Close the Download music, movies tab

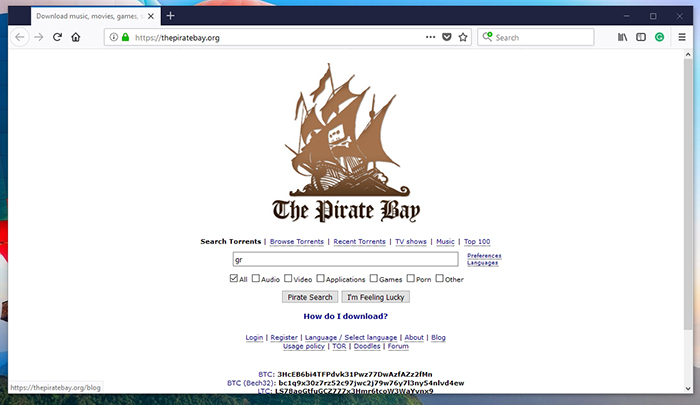(151, 16)
